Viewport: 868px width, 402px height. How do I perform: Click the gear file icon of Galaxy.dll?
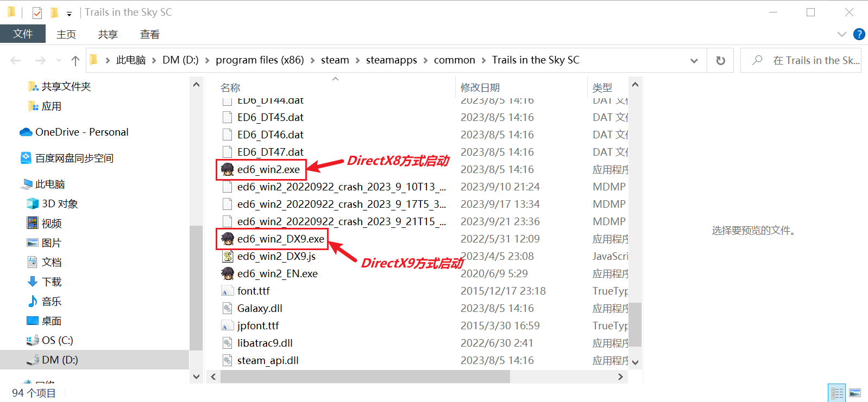point(228,308)
